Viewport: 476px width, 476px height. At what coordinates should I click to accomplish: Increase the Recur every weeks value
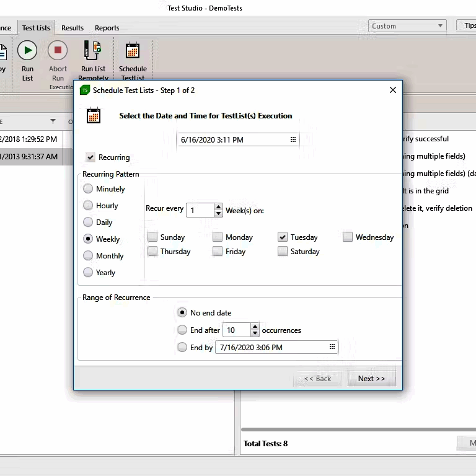pyautogui.click(x=218, y=207)
